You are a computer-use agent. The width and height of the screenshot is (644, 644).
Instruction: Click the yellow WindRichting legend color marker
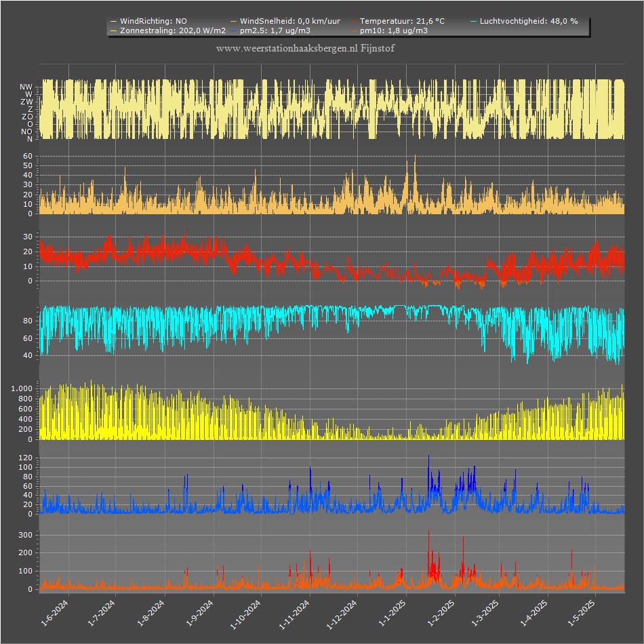click(x=114, y=21)
